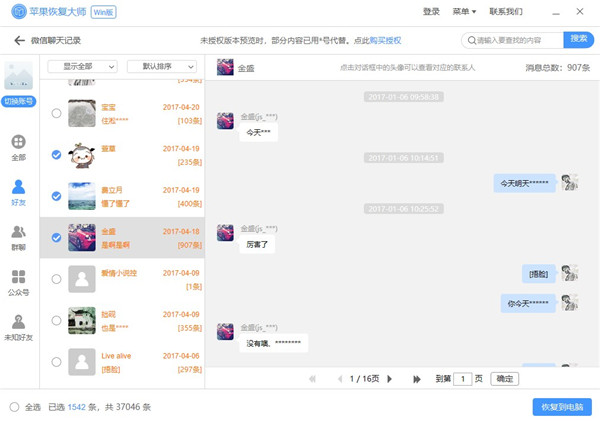Select the 宝宝 conversation radio button
The height and width of the screenshot is (421, 600).
point(56,113)
